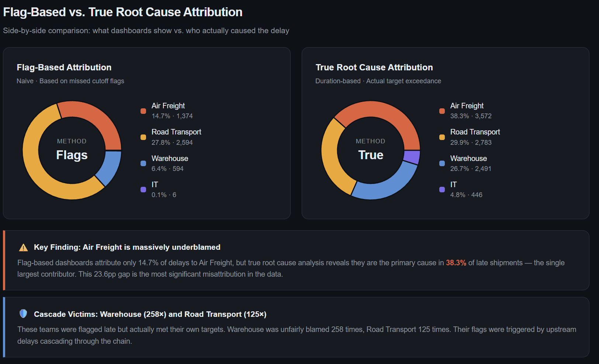The image size is (599, 364).
Task: Click the warning triangle icon beside Key Finding
Action: point(23,248)
